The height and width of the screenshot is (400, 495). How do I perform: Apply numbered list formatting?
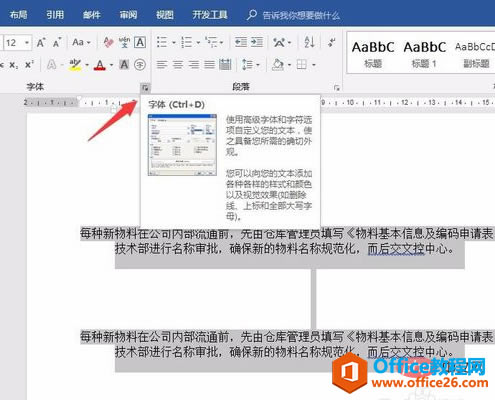[x=187, y=42]
